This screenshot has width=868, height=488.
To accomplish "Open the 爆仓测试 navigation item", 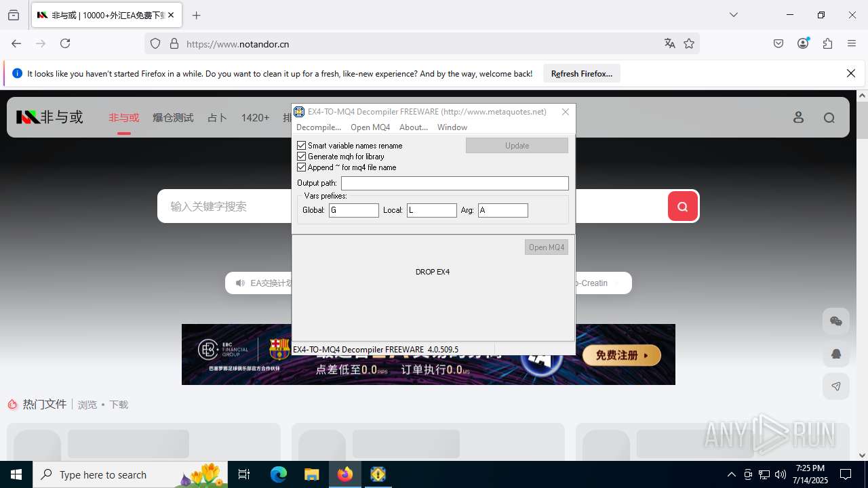I will pyautogui.click(x=173, y=117).
